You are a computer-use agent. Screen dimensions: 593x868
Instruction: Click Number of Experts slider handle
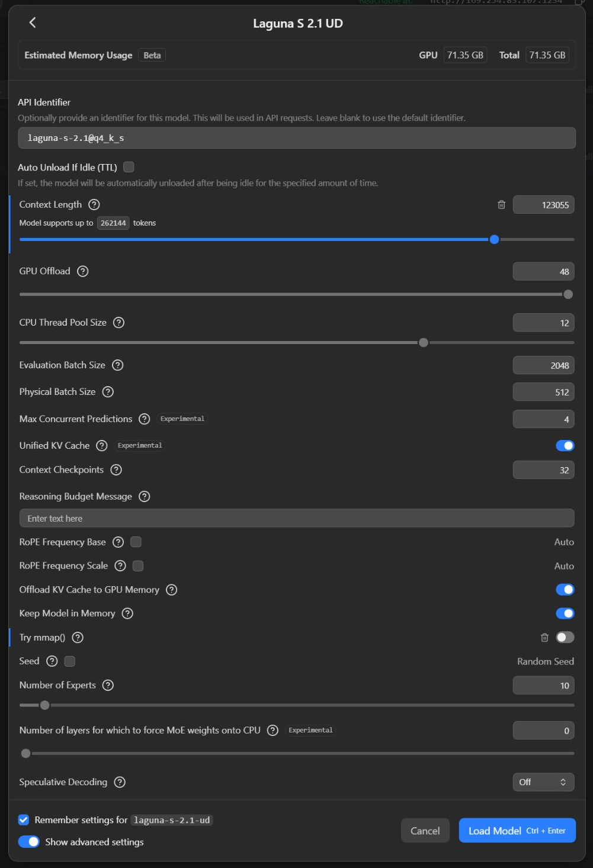tap(44, 705)
